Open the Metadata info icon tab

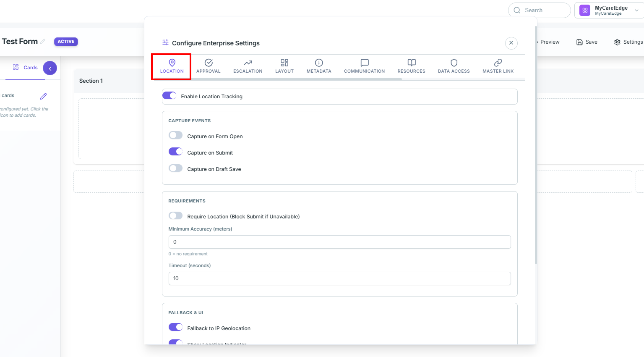[319, 66]
